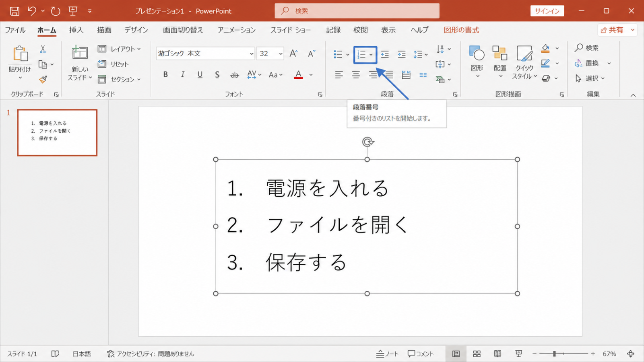Open the font size dropdown

[x=281, y=53]
